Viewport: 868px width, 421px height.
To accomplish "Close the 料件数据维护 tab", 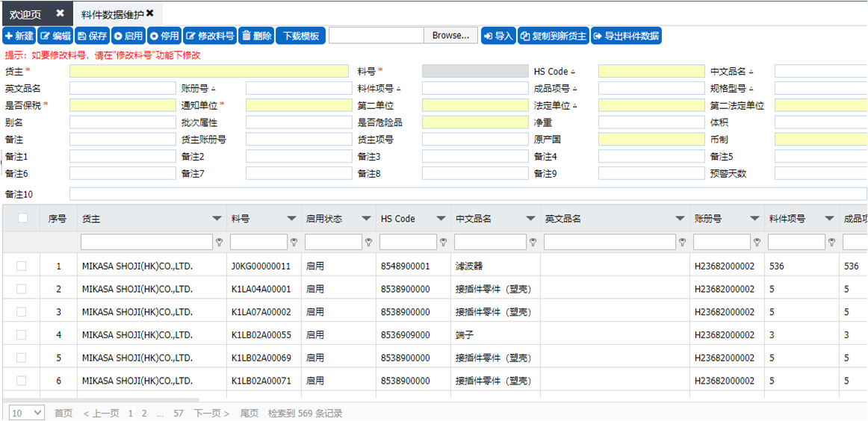I will [149, 13].
